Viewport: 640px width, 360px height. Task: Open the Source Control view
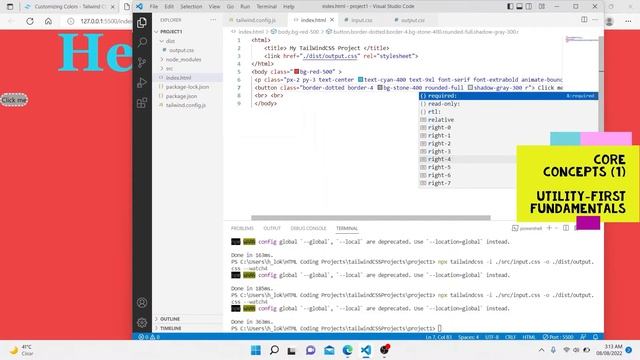pyautogui.click(x=142, y=62)
